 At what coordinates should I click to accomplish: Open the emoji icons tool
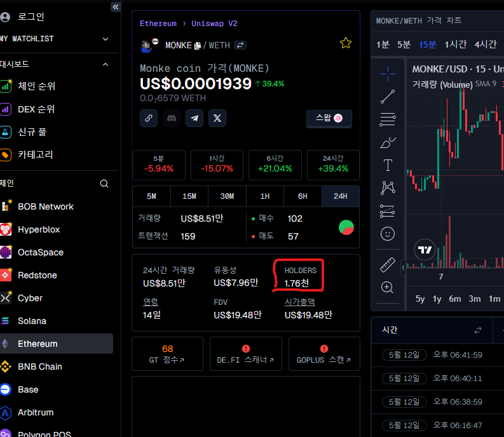coord(388,234)
